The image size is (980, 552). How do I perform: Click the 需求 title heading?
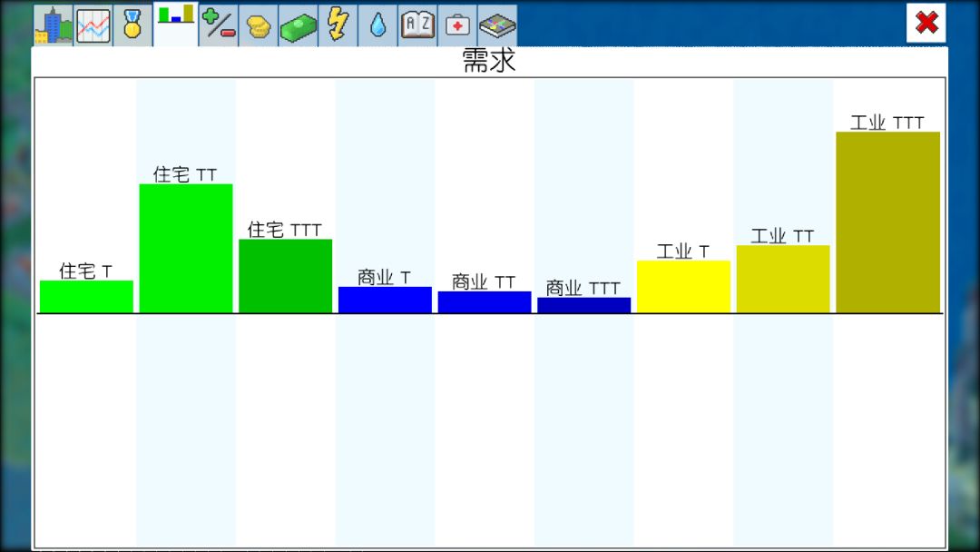point(489,61)
